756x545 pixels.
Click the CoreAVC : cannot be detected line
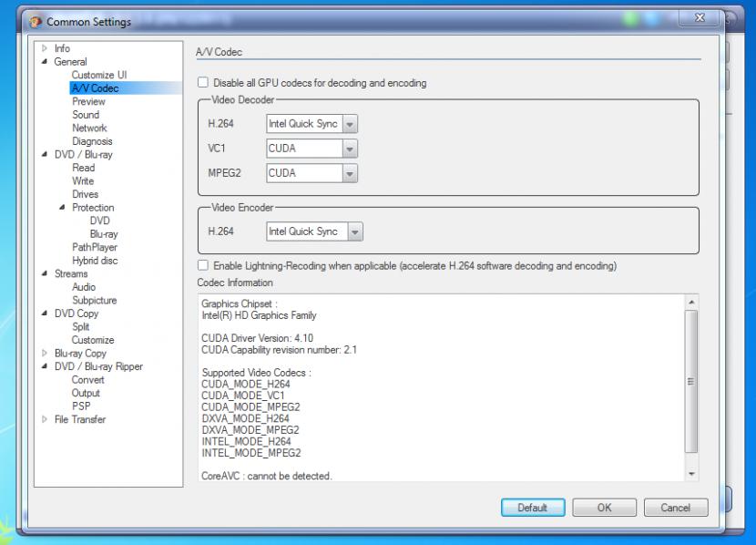267,476
